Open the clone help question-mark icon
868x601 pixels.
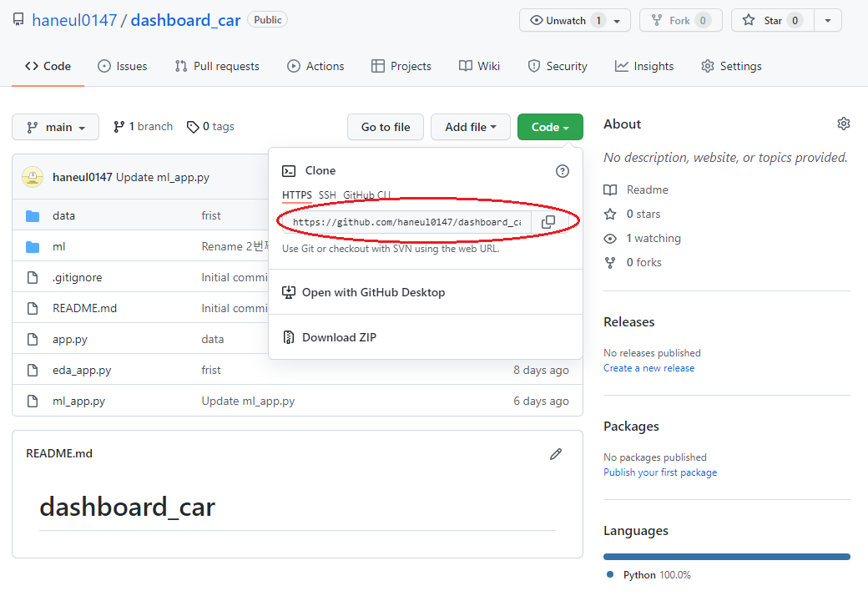coord(562,171)
